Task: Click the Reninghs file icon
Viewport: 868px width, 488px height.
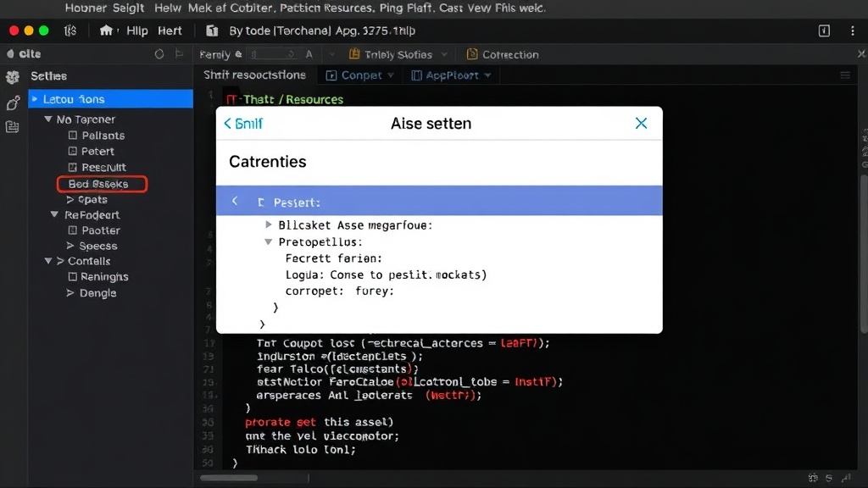Action: 73,277
